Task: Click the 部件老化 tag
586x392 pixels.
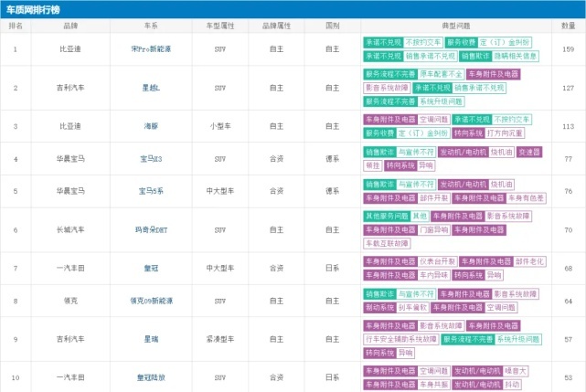Action: pyautogui.click(x=529, y=261)
